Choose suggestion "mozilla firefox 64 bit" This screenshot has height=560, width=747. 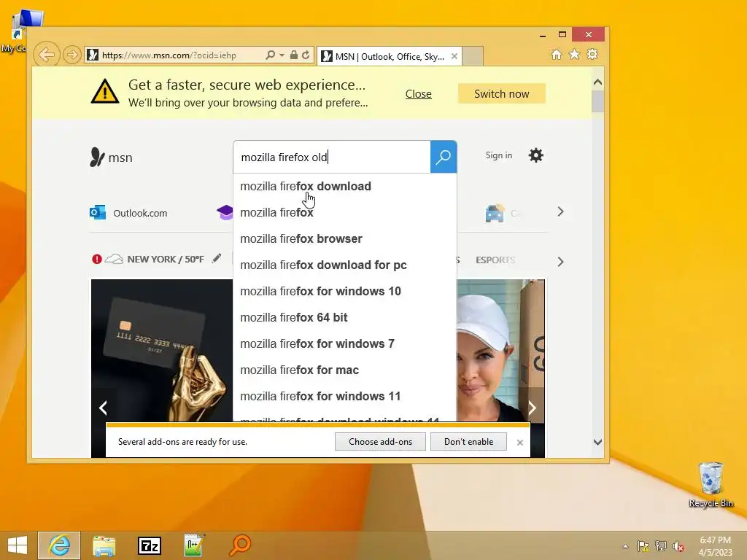point(344,317)
